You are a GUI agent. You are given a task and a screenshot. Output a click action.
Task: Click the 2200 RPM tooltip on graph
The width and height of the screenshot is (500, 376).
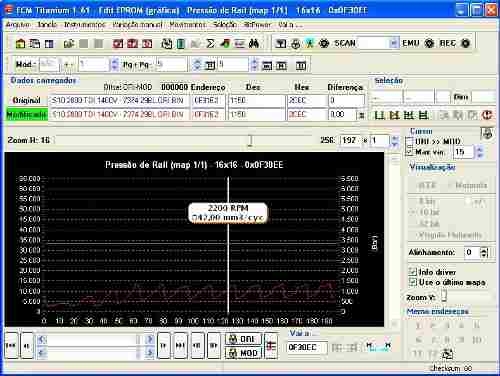[x=228, y=213]
